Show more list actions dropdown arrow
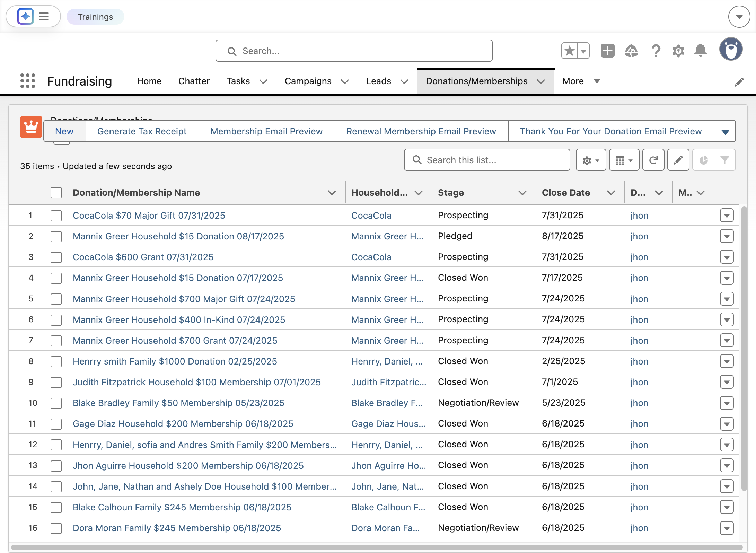This screenshot has width=756, height=553. pos(725,131)
